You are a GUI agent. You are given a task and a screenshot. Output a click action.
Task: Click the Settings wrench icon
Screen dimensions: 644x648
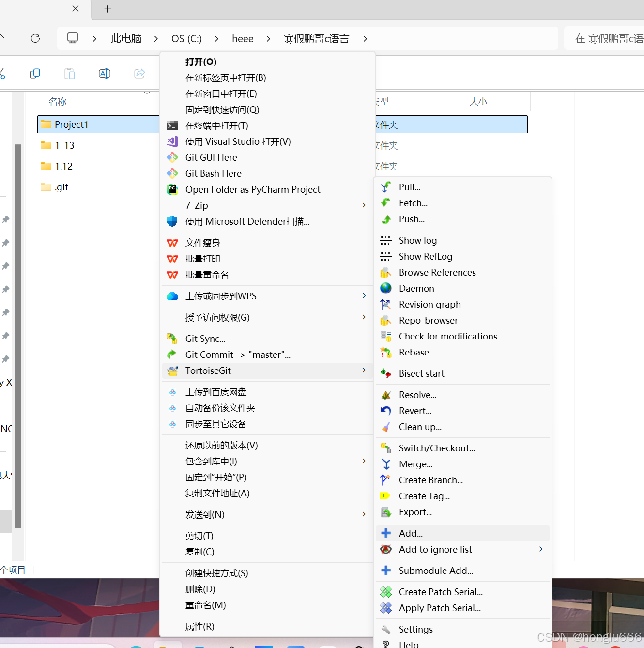386,629
